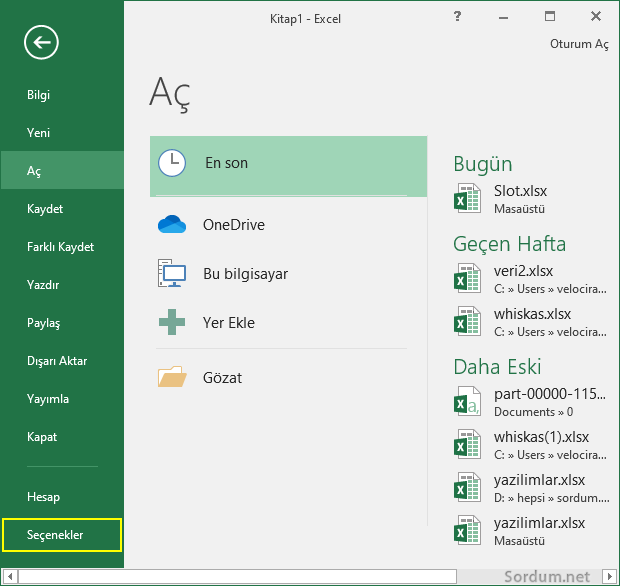Open the Paylaş section
Screen dimensions: 620x586
tap(62, 323)
